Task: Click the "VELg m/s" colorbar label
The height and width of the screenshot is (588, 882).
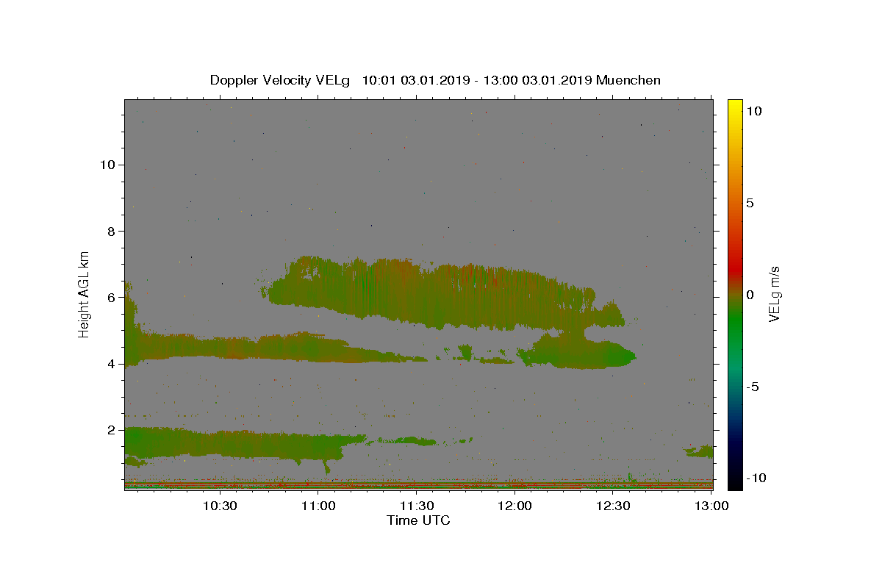Action: pyautogui.click(x=774, y=294)
